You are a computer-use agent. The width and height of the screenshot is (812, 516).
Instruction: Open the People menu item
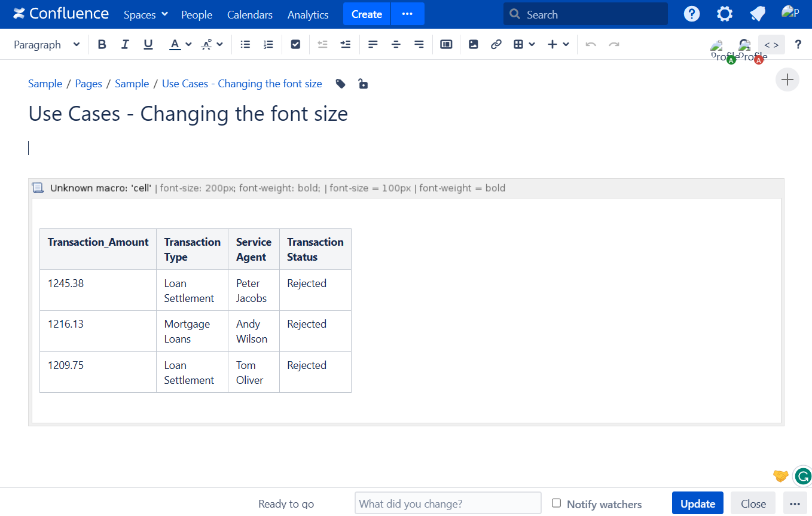(x=197, y=14)
